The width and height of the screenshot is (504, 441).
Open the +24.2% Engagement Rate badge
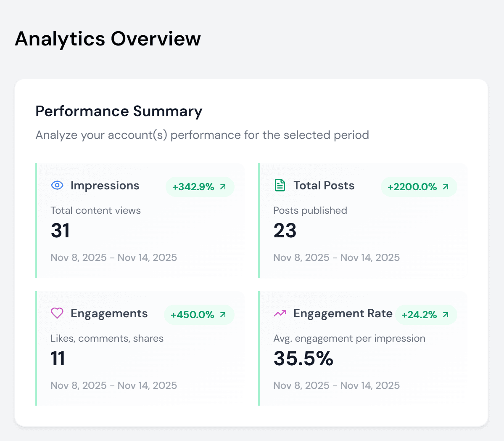(426, 315)
